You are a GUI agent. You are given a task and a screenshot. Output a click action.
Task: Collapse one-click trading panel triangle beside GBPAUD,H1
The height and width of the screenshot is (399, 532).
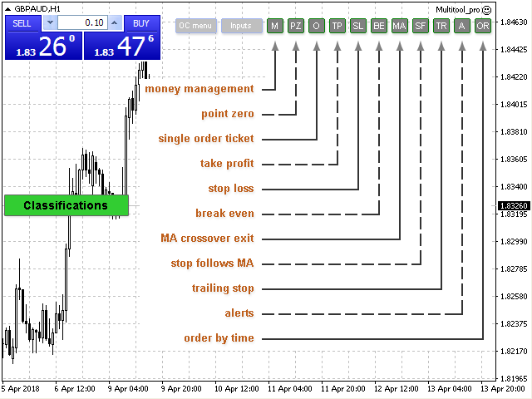tap(7, 9)
